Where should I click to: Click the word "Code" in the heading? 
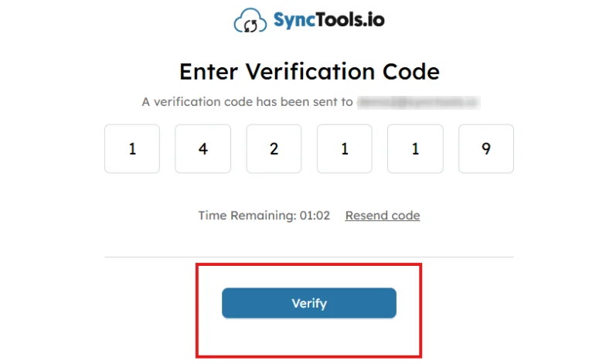click(411, 72)
